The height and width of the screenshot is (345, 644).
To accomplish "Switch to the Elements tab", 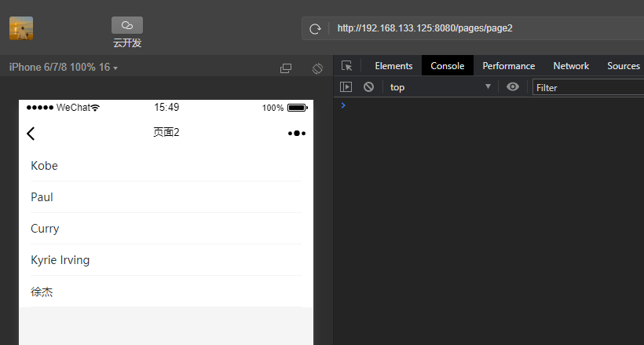I will click(393, 66).
